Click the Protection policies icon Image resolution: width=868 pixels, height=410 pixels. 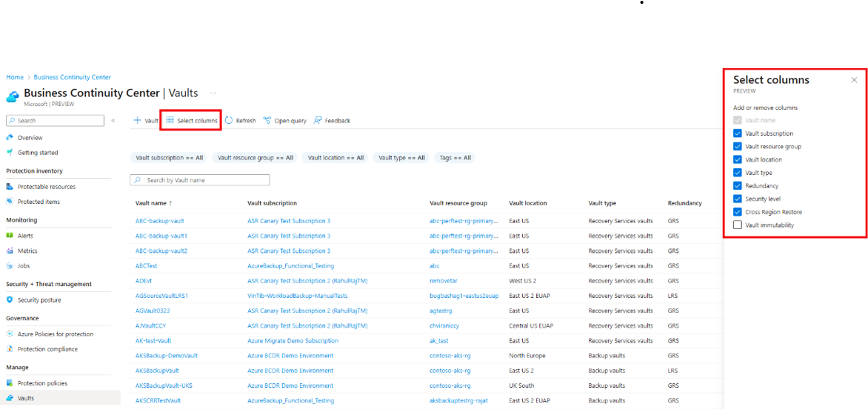pos(10,383)
